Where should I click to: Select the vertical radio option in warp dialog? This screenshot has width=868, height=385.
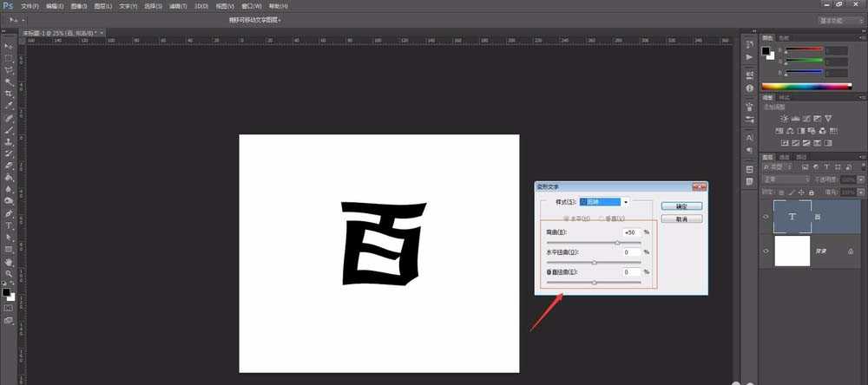point(602,219)
